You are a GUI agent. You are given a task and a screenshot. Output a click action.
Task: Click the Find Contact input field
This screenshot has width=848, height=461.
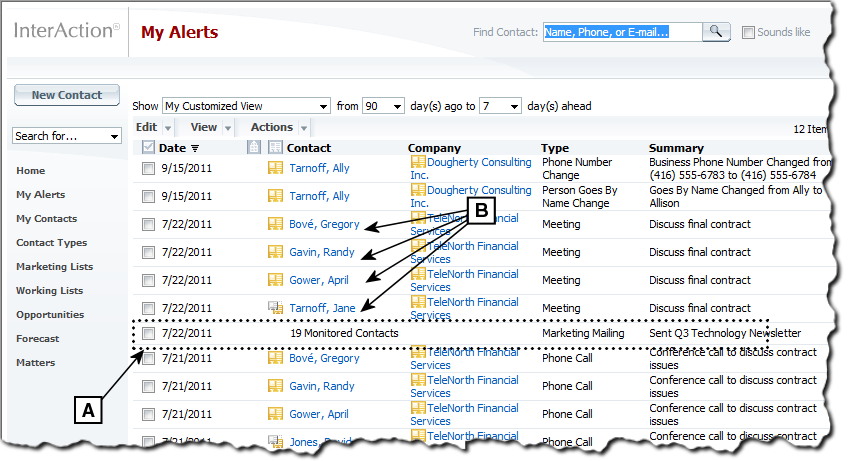622,32
